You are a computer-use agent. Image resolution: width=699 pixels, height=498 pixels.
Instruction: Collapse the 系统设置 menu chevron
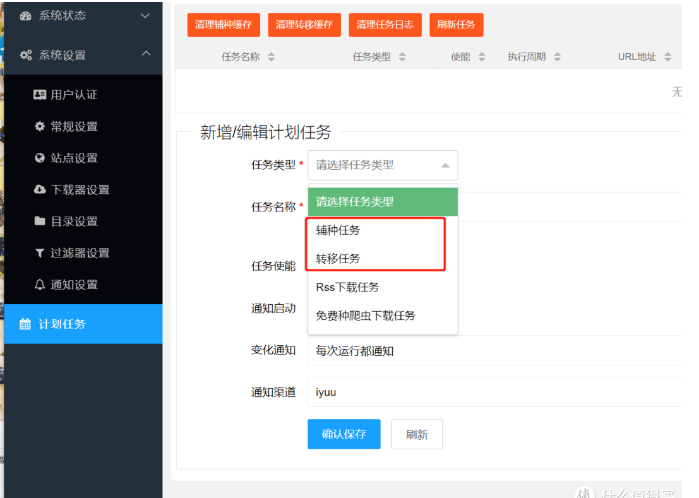click(146, 54)
